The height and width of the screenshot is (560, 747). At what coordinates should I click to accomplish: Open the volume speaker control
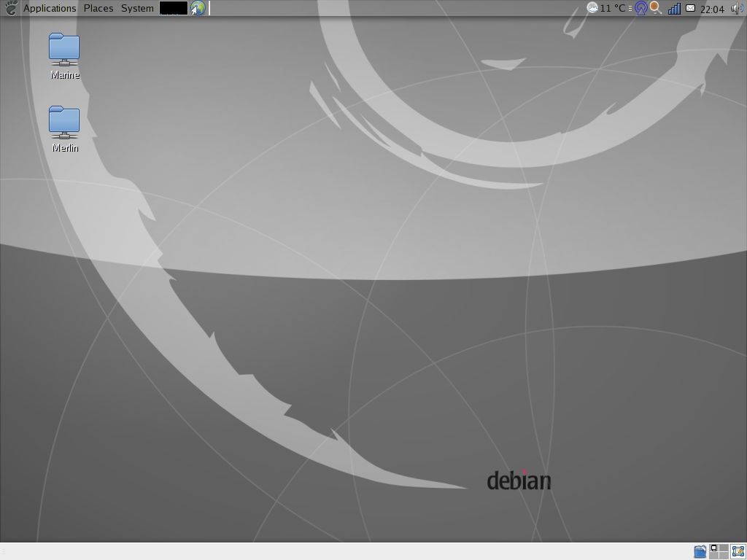[x=738, y=8]
